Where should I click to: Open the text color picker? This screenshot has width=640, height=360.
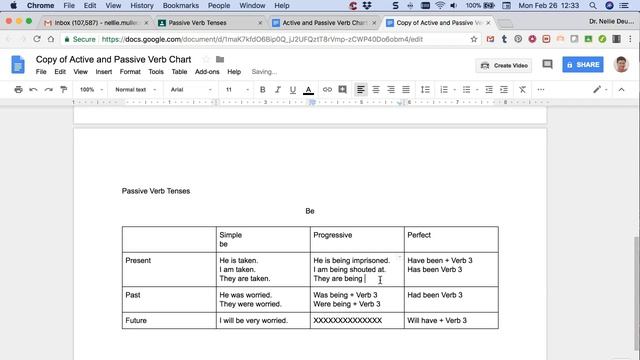[309, 90]
